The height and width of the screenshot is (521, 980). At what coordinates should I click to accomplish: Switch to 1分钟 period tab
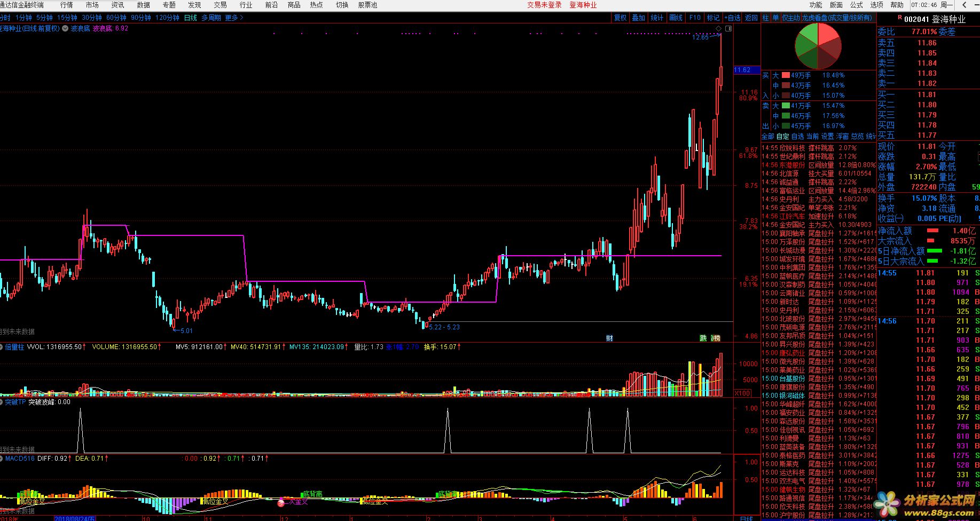click(24, 18)
